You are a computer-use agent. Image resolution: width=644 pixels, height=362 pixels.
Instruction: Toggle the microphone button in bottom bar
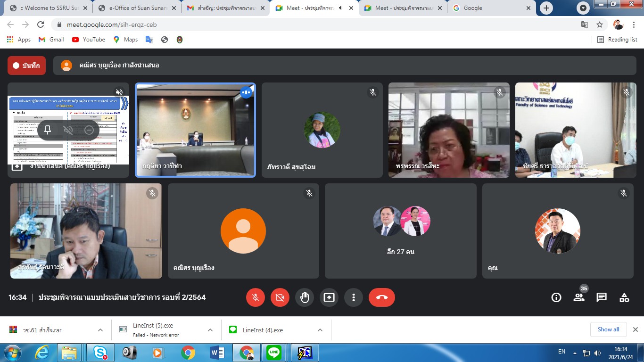pos(256,297)
